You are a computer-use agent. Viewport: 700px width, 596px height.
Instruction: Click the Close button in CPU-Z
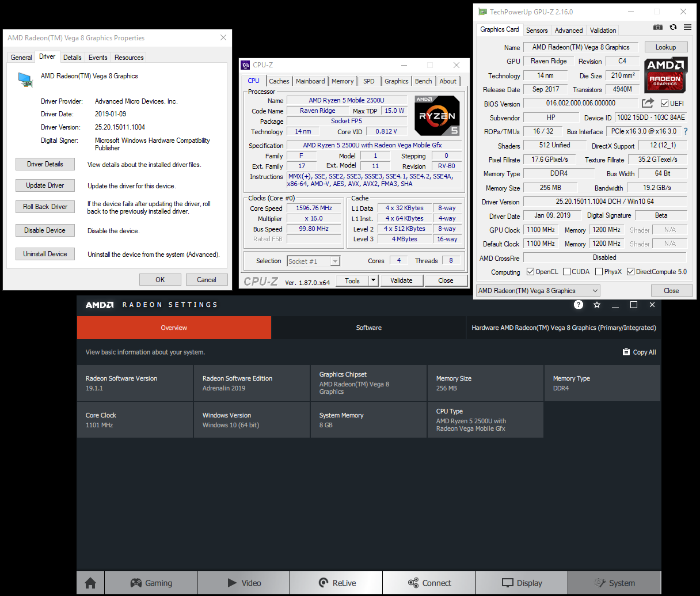point(446,280)
